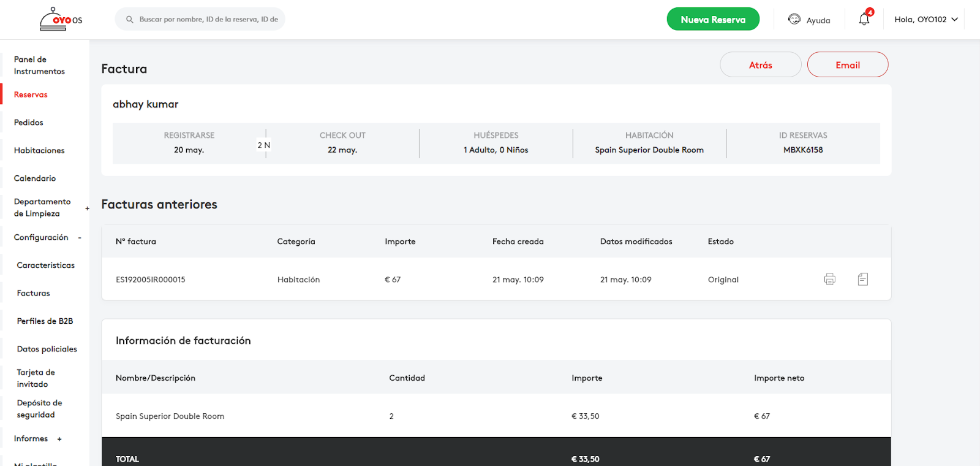Click 1 Adulto, 0 Niños guest info
The width and height of the screenshot is (980, 466).
(496, 150)
